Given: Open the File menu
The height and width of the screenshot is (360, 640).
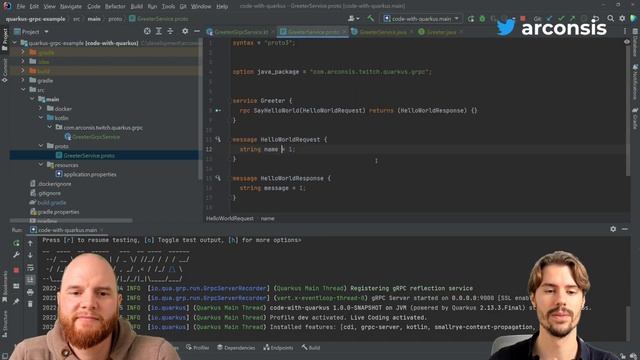Looking at the screenshot, I should [x=20, y=7].
